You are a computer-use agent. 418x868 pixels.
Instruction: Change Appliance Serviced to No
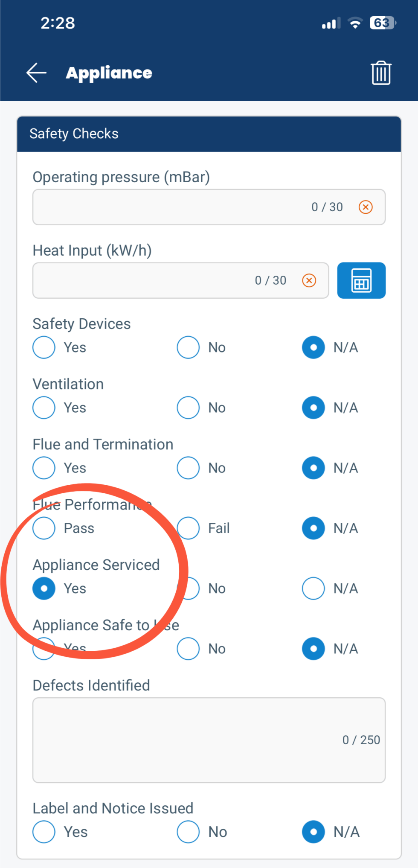pyautogui.click(x=188, y=588)
